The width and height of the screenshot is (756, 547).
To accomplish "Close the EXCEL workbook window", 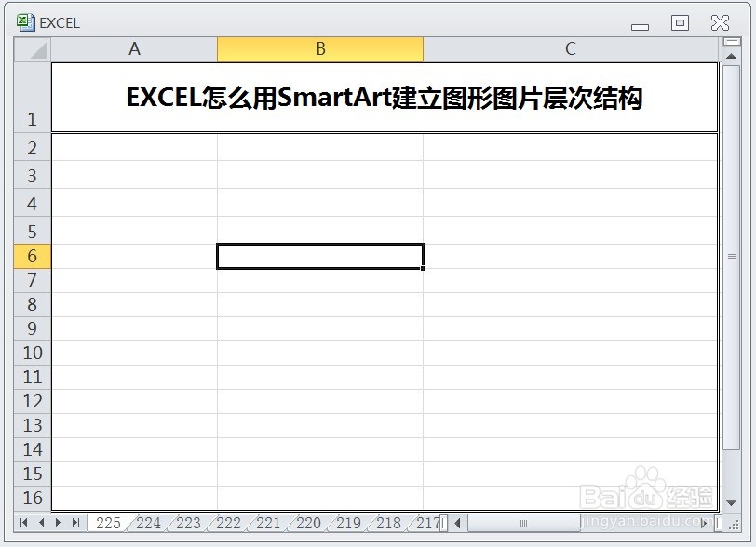I will coord(720,22).
